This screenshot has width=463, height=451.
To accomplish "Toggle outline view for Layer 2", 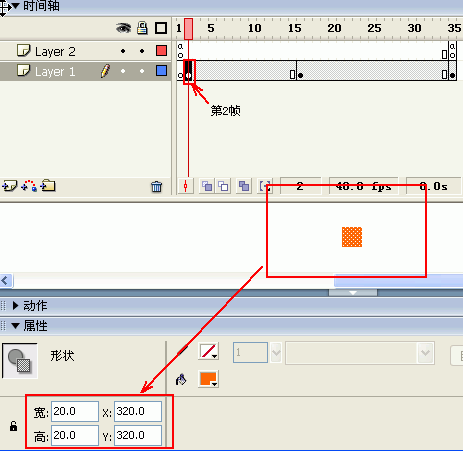I will [161, 51].
